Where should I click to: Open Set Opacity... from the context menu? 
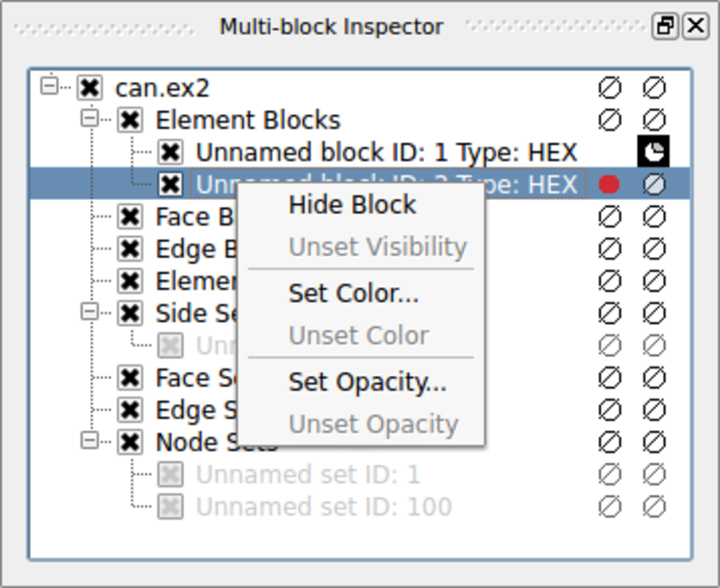pyautogui.click(x=367, y=382)
